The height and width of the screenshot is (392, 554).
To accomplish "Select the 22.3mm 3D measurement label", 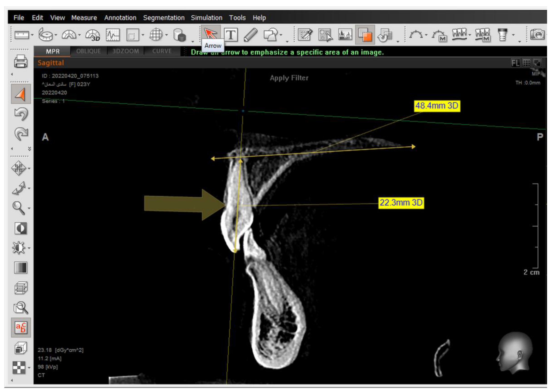I will (401, 203).
